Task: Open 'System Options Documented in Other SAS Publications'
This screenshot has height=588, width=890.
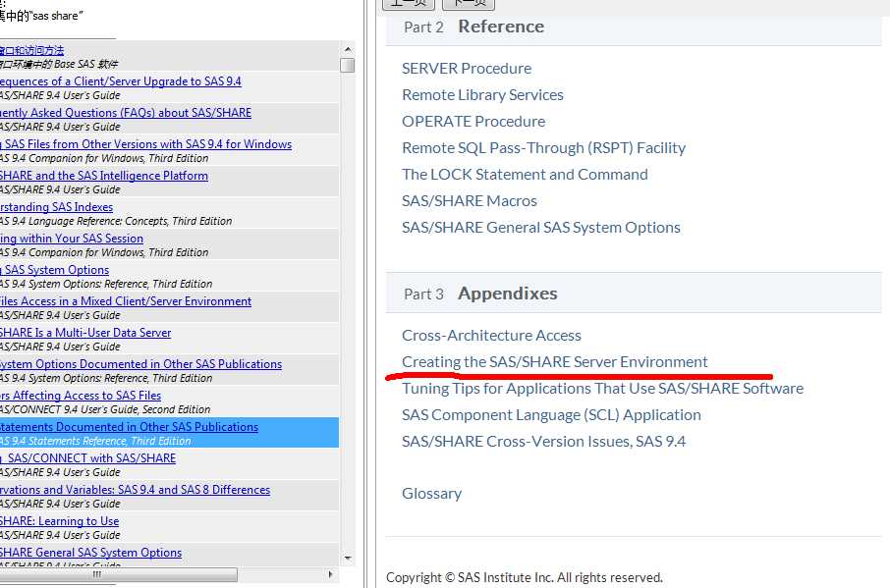Action: coord(140,364)
